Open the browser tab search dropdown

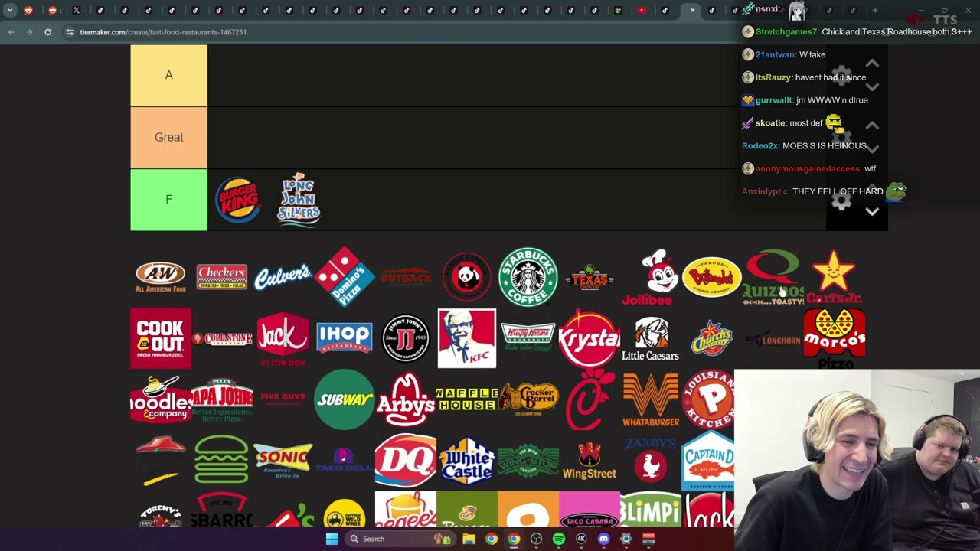10,10
